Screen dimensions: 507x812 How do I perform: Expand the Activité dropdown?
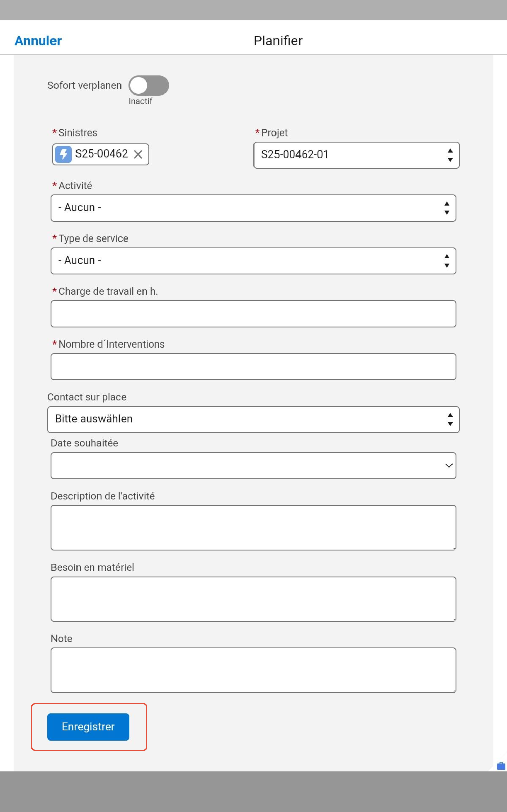(253, 208)
